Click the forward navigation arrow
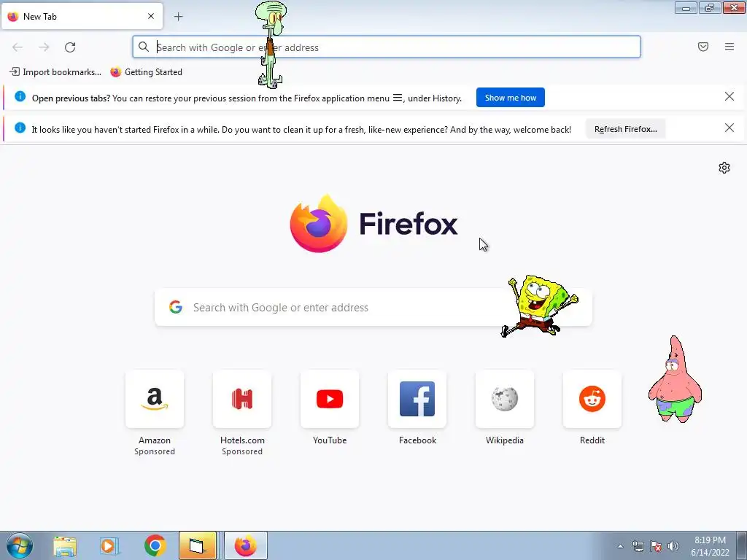The height and width of the screenshot is (560, 747). 44,47
